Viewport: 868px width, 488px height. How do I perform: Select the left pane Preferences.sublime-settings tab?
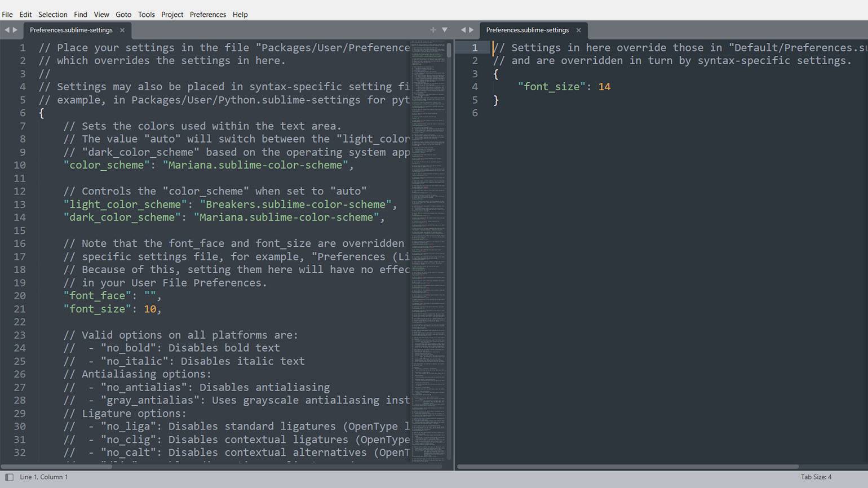pos(71,30)
